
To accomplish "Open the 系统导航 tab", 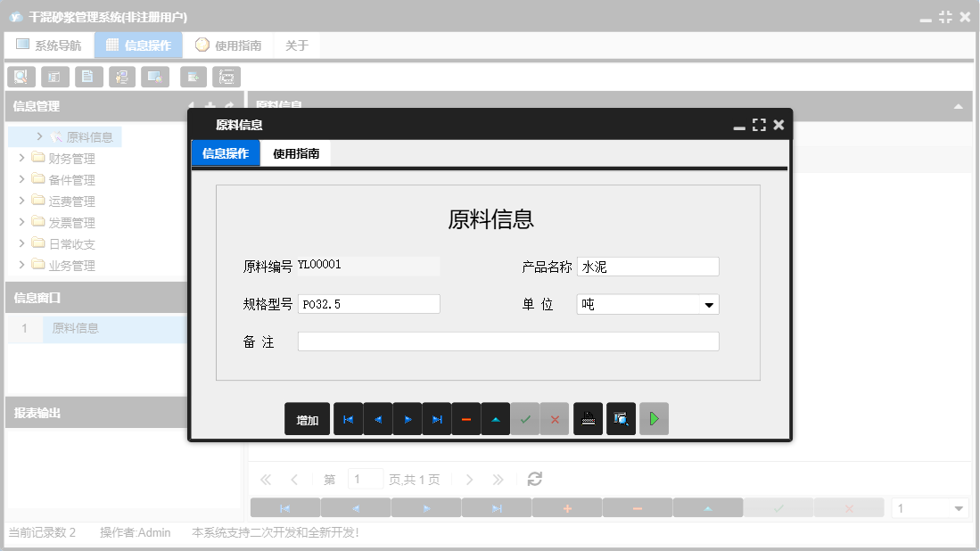I will point(49,44).
